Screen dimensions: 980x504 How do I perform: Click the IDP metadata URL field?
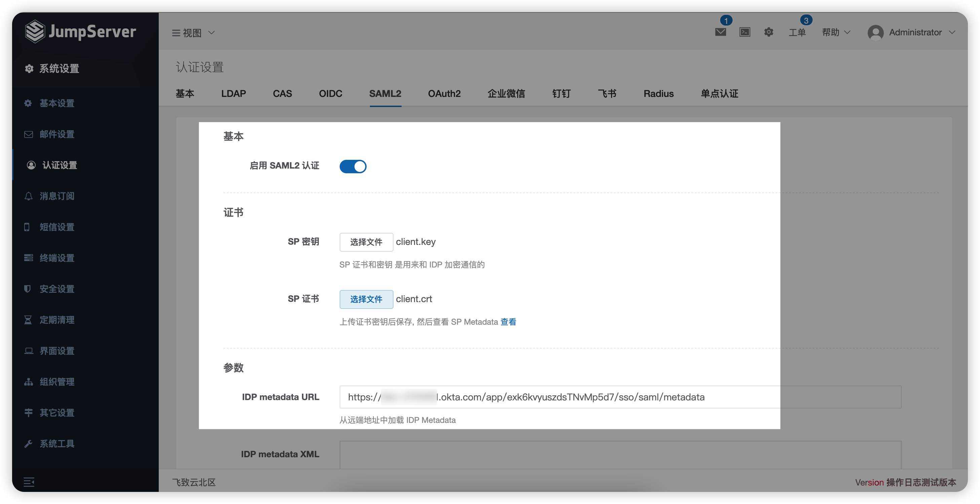pyautogui.click(x=620, y=397)
